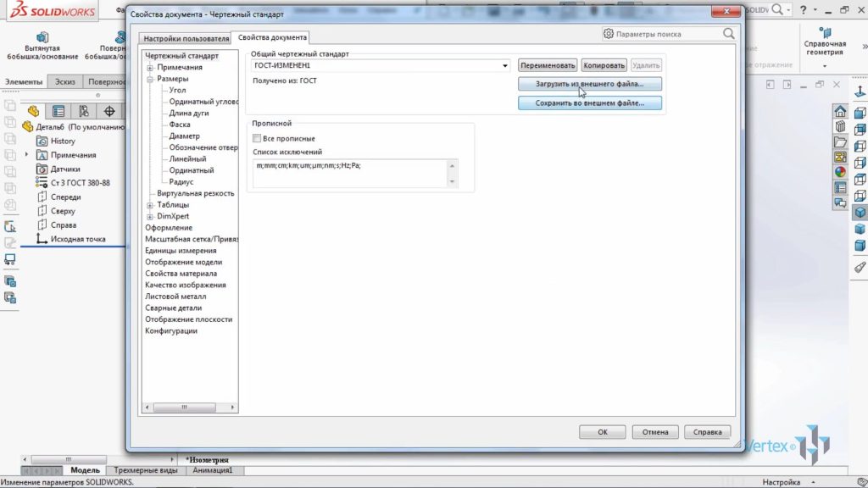Select Оформление in the options tree

point(169,228)
